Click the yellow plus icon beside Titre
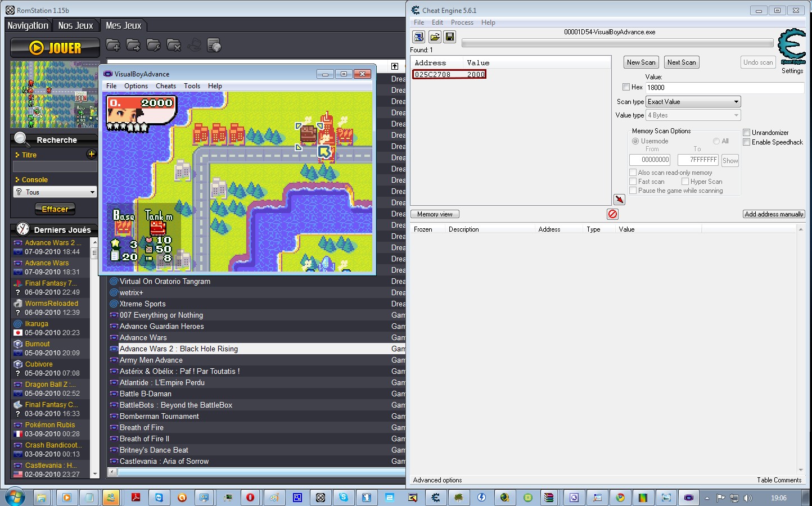This screenshot has height=506, width=812. pyautogui.click(x=92, y=154)
